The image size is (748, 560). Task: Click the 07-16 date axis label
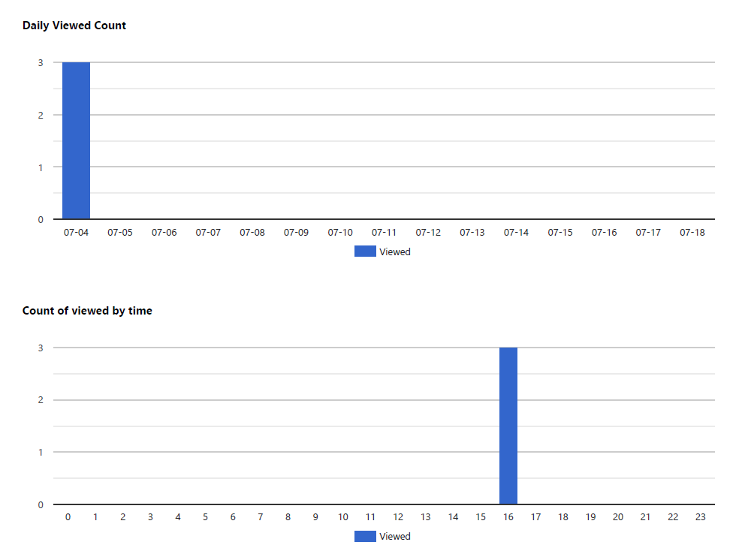tap(605, 232)
